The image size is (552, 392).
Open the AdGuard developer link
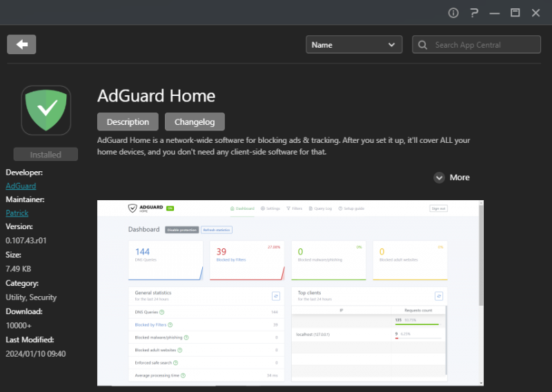tap(21, 186)
